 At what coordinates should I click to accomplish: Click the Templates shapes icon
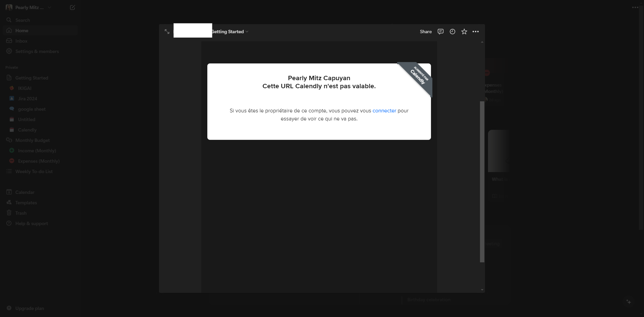pyautogui.click(x=9, y=202)
